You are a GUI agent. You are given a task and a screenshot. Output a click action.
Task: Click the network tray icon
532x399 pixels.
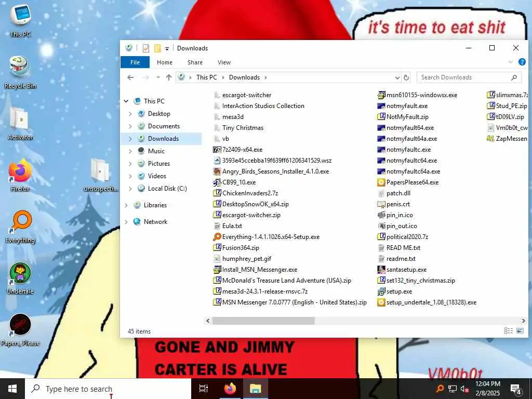click(453, 389)
